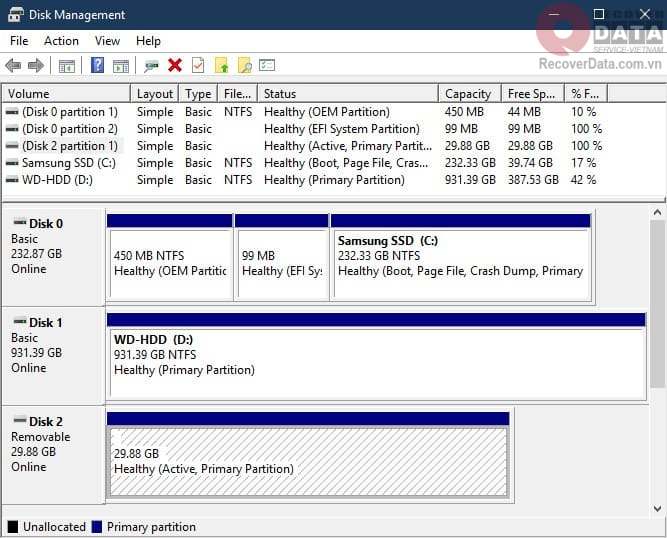Click the blue Primary partition legend swatch
Screen dimensions: 667x538
click(x=97, y=527)
